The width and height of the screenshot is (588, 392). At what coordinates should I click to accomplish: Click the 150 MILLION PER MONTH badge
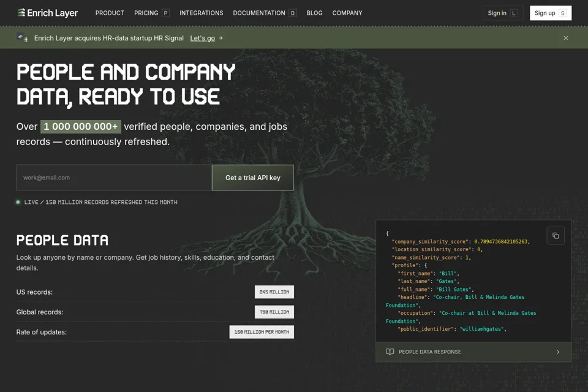262,332
